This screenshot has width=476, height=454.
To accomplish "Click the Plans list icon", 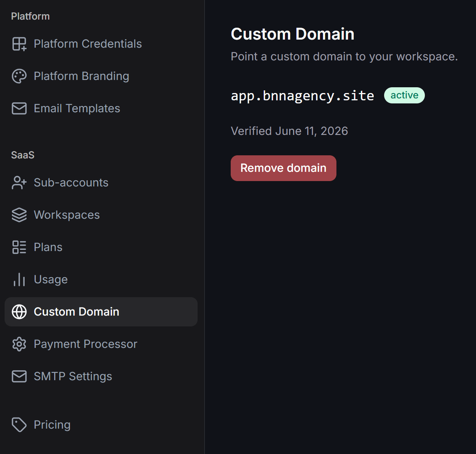I will pyautogui.click(x=19, y=247).
